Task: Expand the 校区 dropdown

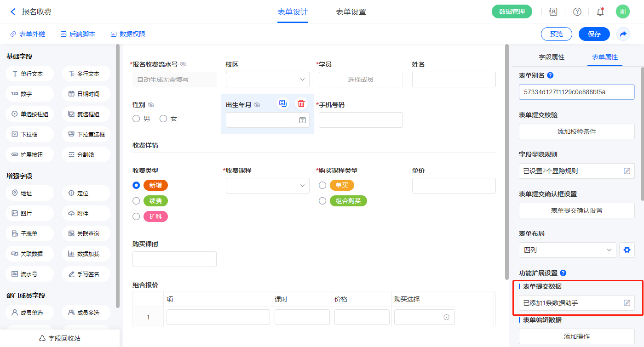Action: [268, 80]
